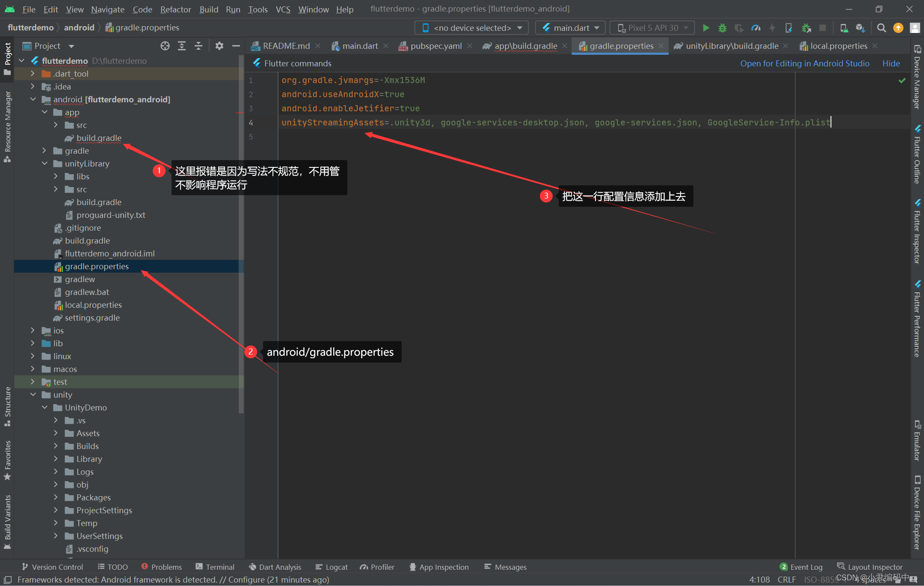Screen dimensions: 924x586
Task: Close the gradle.properties tab
Action: tap(661, 46)
